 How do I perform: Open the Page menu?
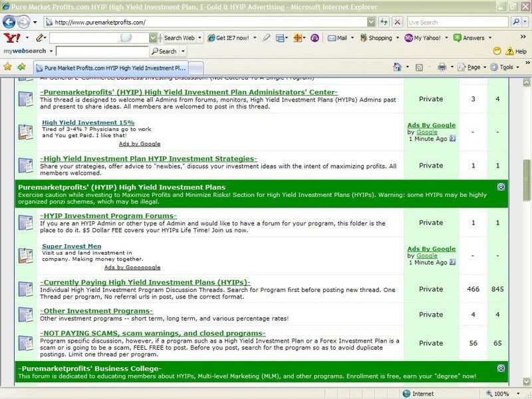coord(472,67)
